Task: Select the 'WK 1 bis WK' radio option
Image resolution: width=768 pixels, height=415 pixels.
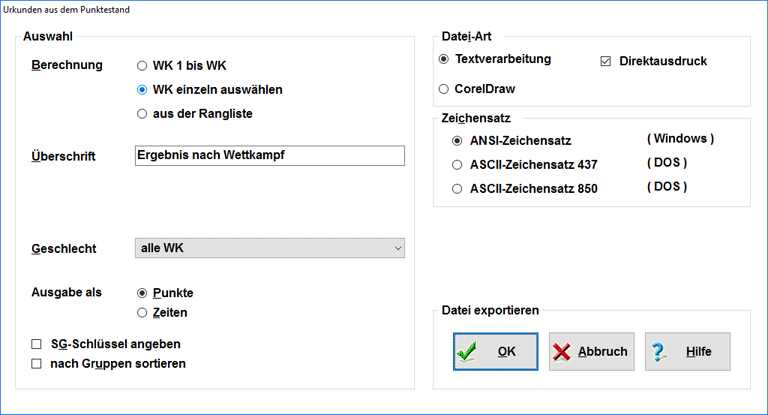Action: pyautogui.click(x=143, y=66)
